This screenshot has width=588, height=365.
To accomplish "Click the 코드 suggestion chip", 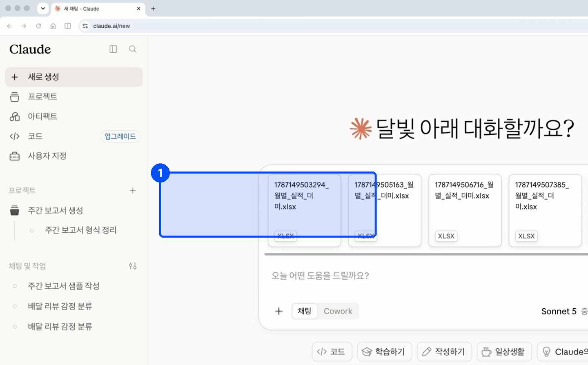I will 331,352.
